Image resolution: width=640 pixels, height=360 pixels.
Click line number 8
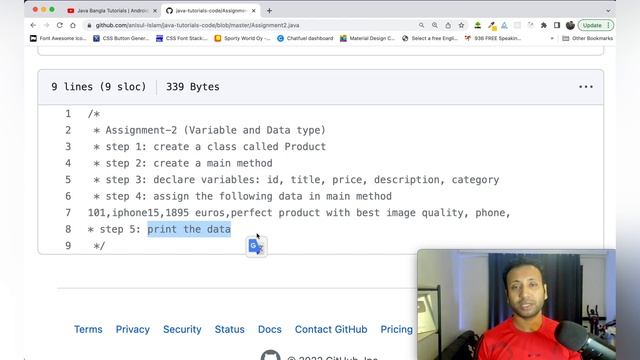[68, 229]
